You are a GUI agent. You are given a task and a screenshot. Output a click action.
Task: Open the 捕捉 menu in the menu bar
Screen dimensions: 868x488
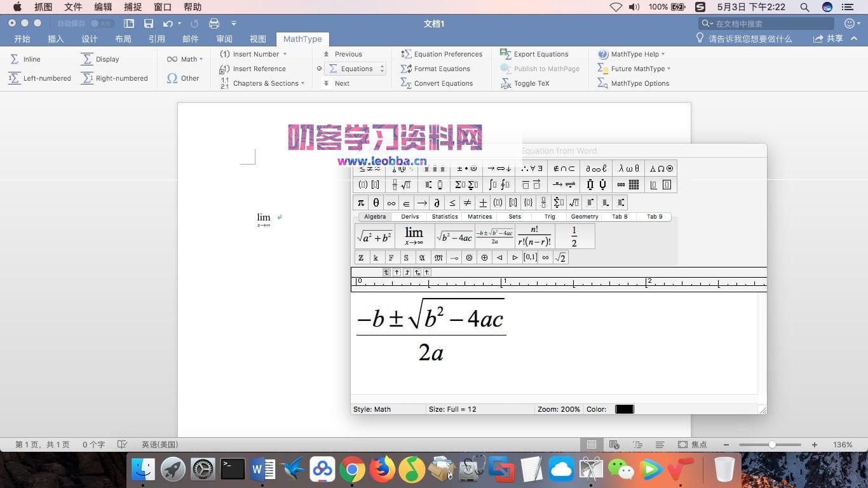point(132,7)
